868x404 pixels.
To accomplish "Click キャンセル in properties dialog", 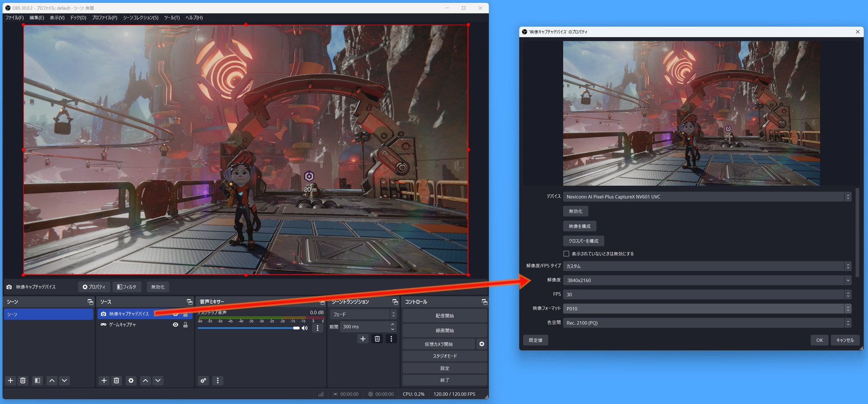I will tap(845, 340).
